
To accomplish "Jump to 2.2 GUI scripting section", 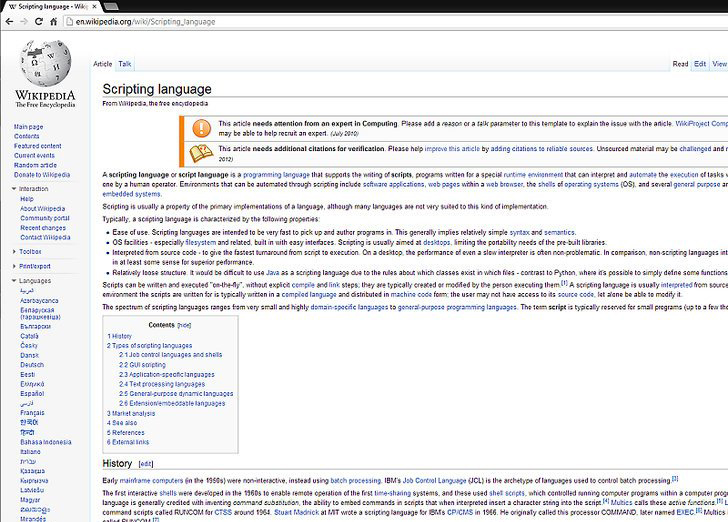I will (x=142, y=365).
